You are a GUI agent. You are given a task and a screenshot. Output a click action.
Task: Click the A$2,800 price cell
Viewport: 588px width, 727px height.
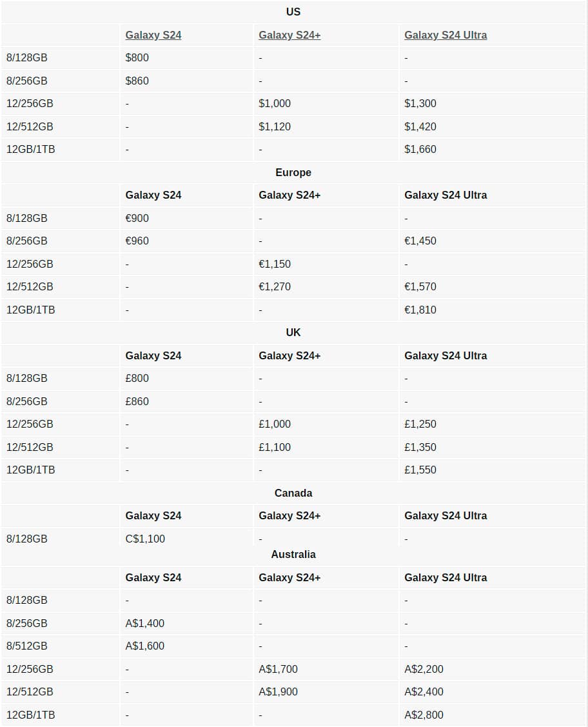click(x=424, y=715)
